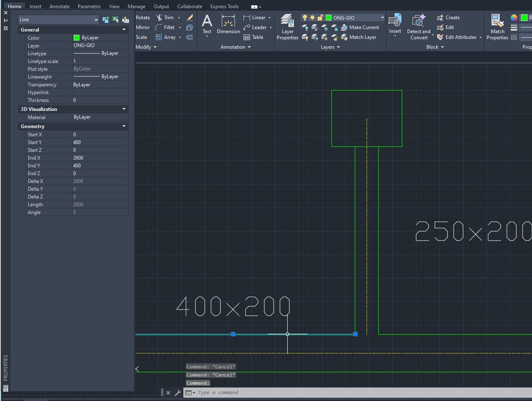Click the Linear dimension icon
Viewport: 532px width, 401px height.
(x=247, y=17)
